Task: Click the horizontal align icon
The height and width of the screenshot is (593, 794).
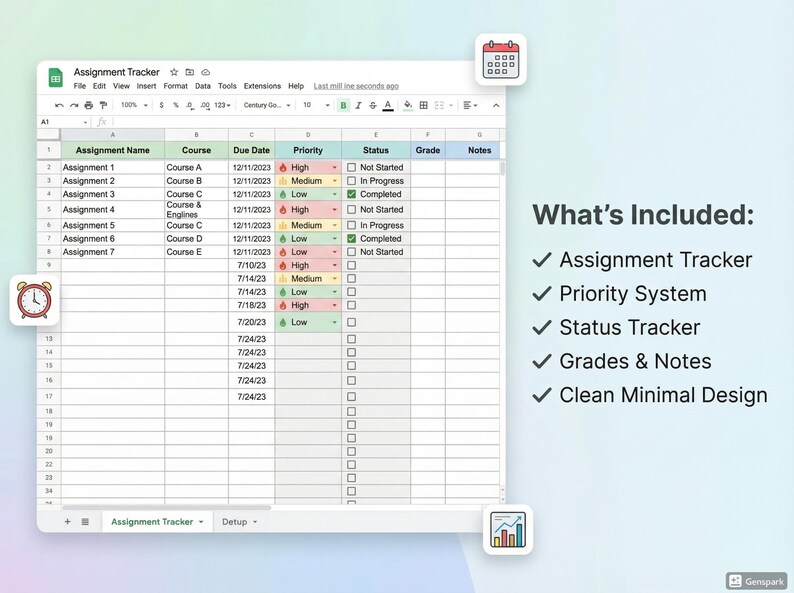Action: [x=468, y=105]
